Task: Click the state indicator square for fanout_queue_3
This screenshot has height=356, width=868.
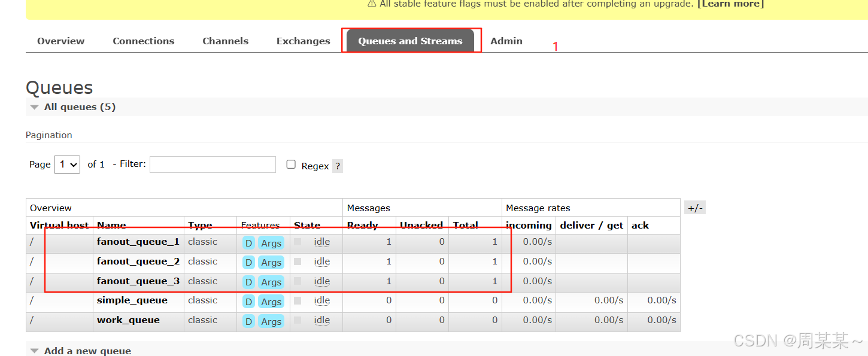Action: pyautogui.click(x=298, y=281)
